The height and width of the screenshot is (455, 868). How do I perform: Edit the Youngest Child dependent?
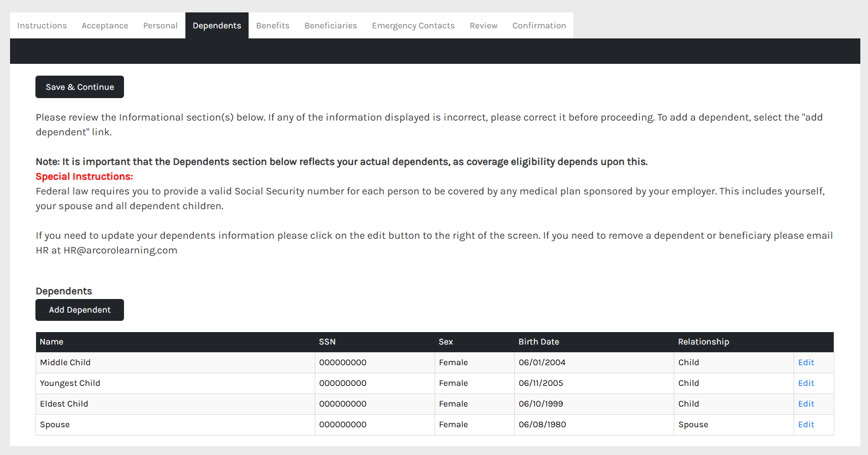point(806,383)
